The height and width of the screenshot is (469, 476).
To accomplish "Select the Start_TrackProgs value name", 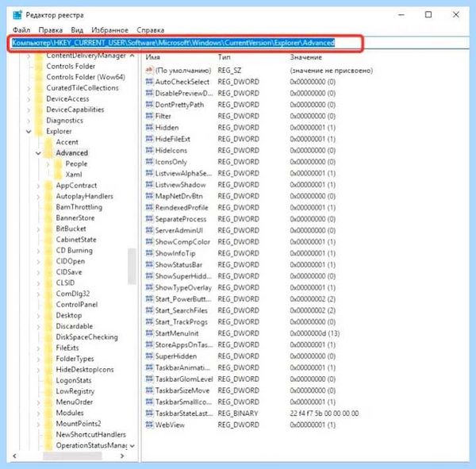I will [x=181, y=321].
